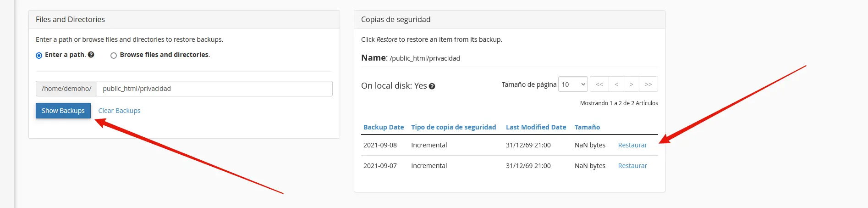
Task: Click the /home/demoho/ path prefix label
Action: point(66,89)
